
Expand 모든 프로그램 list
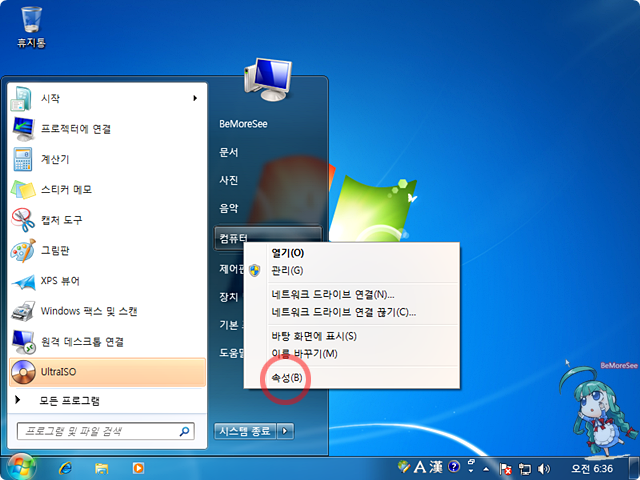click(68, 401)
